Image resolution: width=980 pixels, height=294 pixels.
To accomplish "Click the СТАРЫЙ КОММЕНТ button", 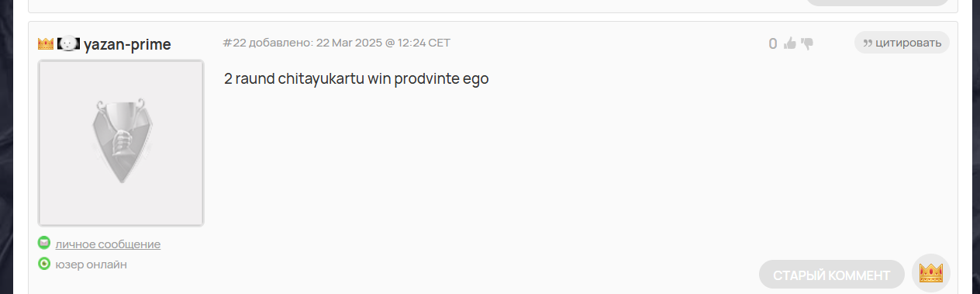I will pyautogui.click(x=832, y=275).
